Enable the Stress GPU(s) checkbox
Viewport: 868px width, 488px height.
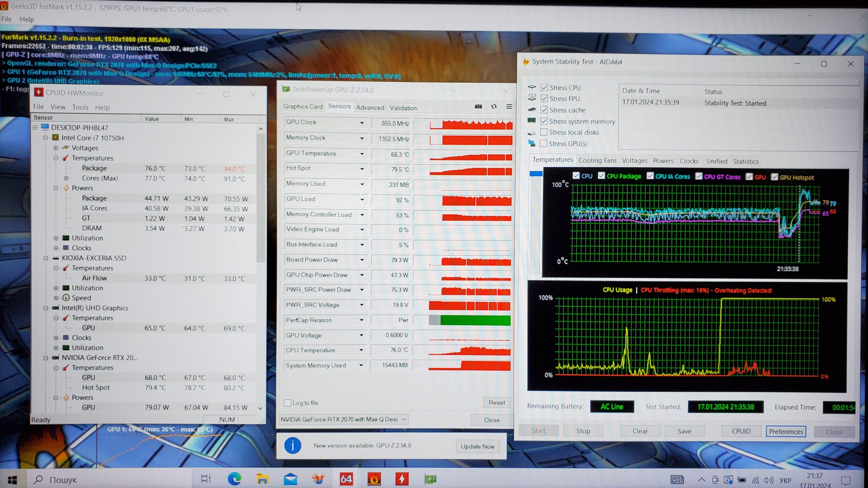[x=544, y=143]
